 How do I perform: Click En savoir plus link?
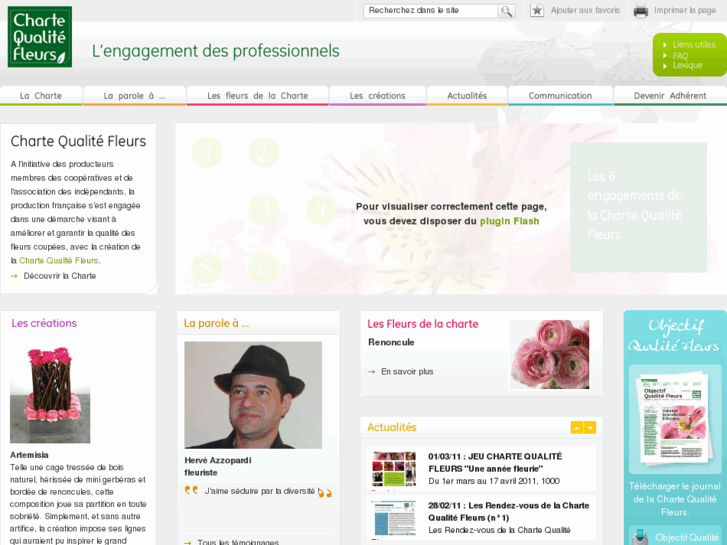pos(407,372)
